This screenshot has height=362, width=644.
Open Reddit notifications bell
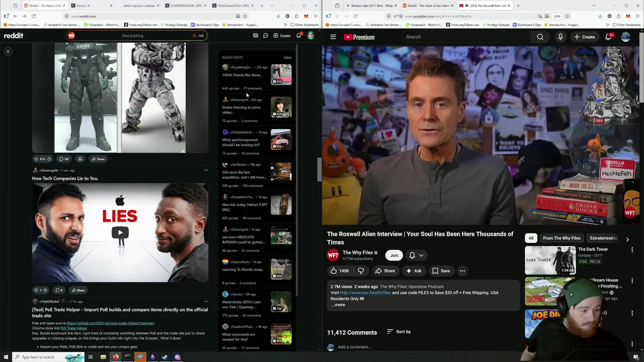299,36
